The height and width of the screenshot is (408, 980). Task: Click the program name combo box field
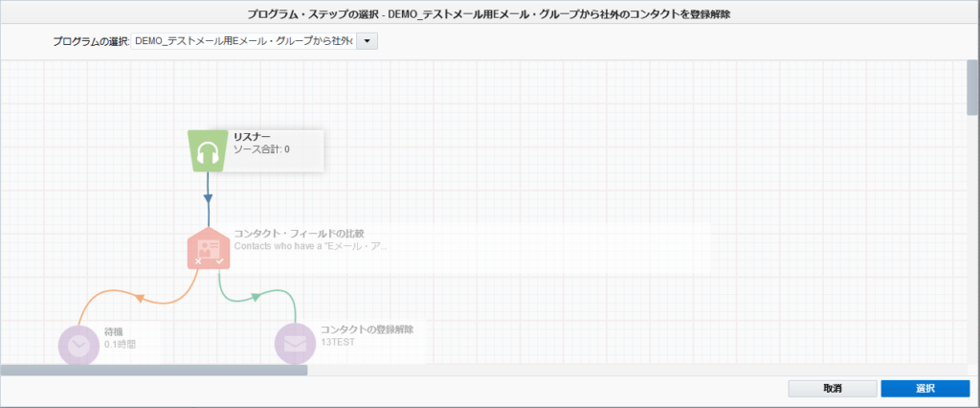pos(243,41)
